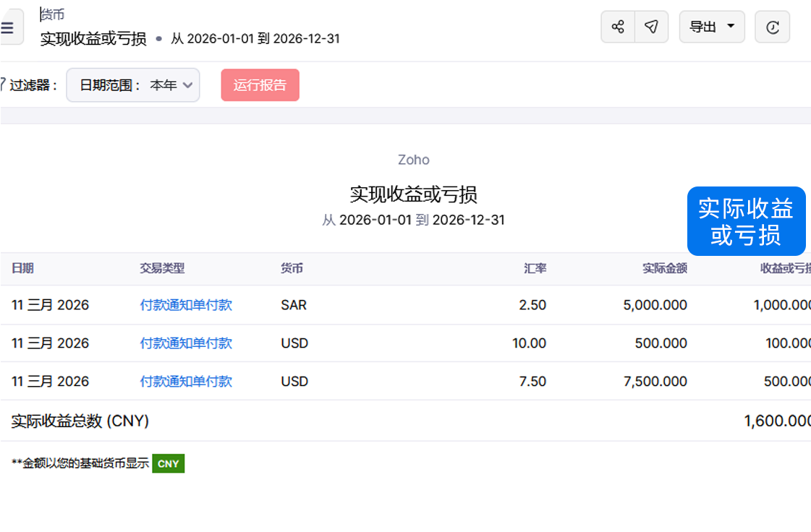811x532 pixels.
Task: Select the 1,600.000 total value
Action: coord(778,421)
